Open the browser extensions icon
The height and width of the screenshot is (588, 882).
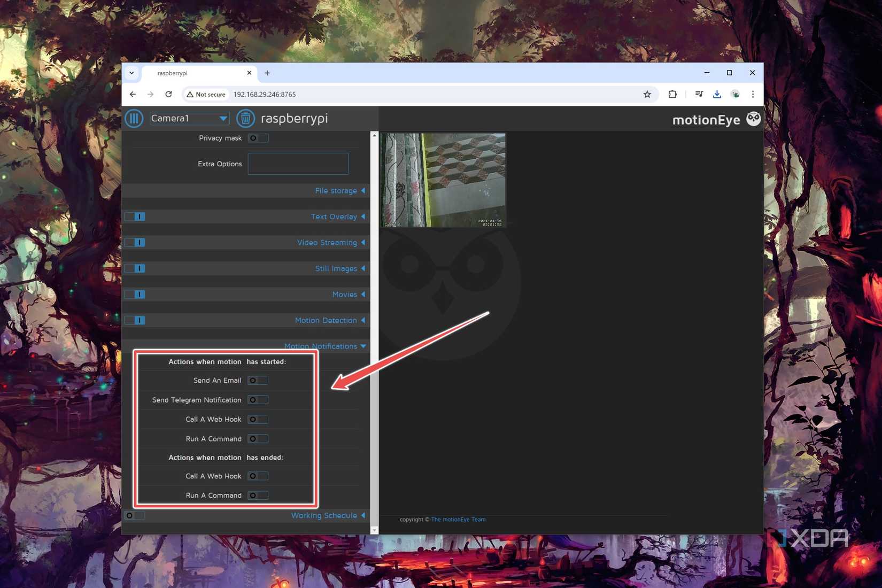[672, 94]
